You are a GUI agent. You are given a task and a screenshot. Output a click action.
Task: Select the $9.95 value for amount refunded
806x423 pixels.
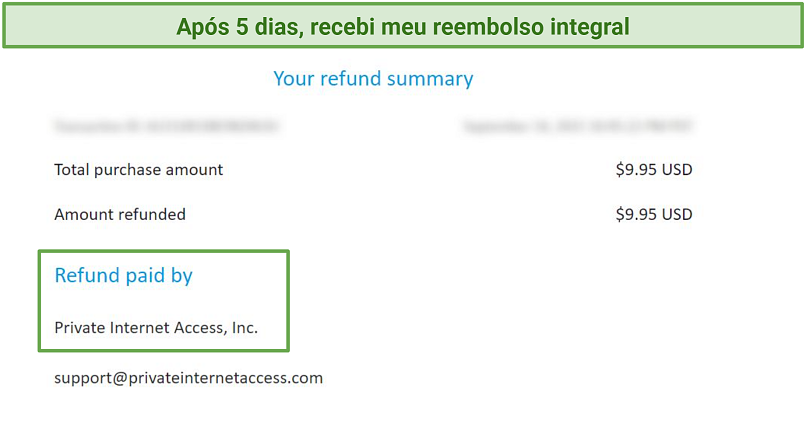[654, 214]
